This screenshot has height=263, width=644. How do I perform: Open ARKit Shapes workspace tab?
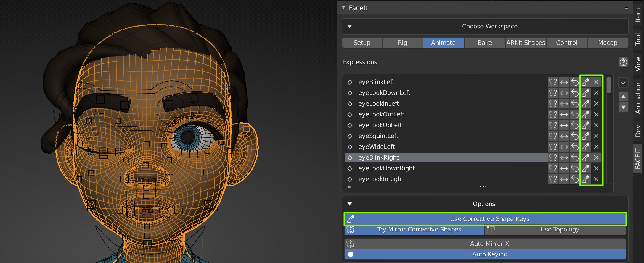(x=526, y=43)
